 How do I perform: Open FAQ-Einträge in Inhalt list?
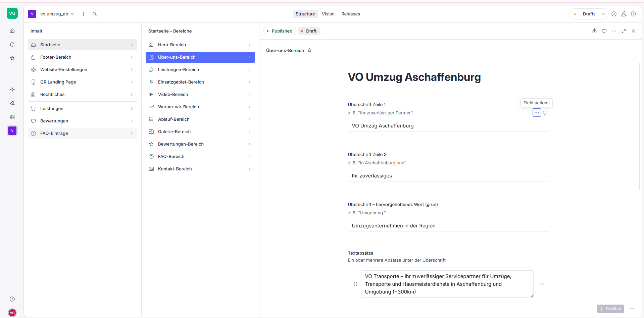tap(83, 133)
